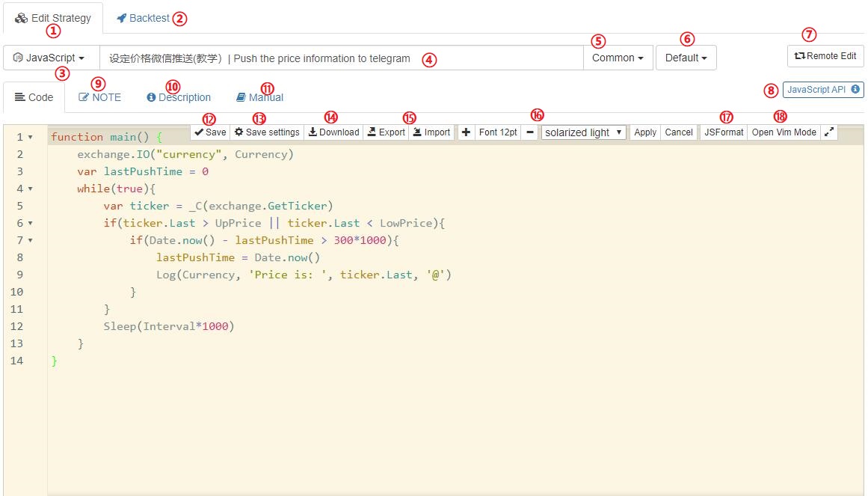Import a strategy file
This screenshot has width=868, height=496.
(x=432, y=132)
